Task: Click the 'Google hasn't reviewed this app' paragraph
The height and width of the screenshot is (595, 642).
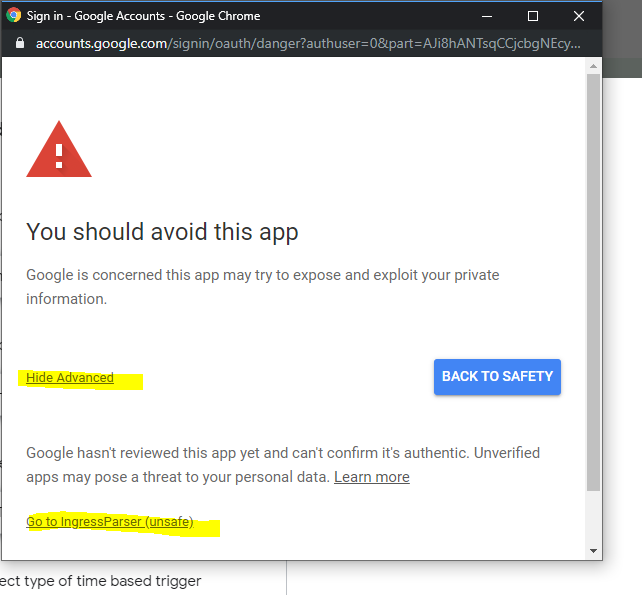Action: (x=283, y=465)
